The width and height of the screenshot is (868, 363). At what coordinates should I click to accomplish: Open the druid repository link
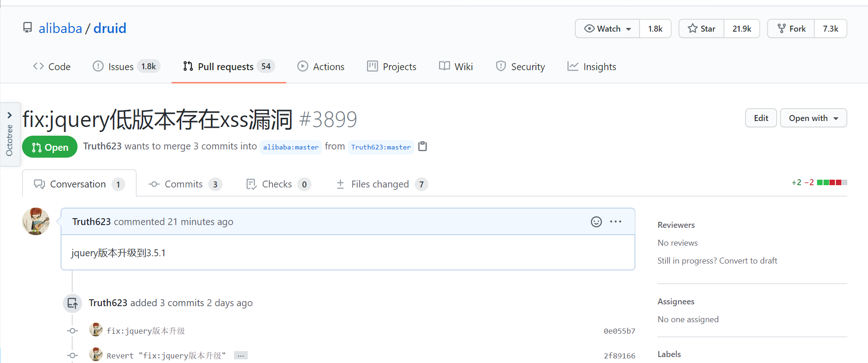pos(110,28)
